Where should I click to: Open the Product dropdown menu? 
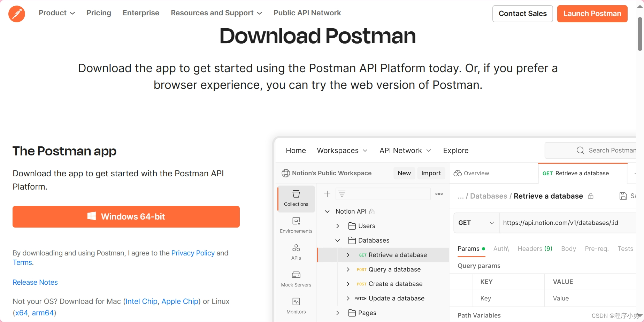point(57,13)
